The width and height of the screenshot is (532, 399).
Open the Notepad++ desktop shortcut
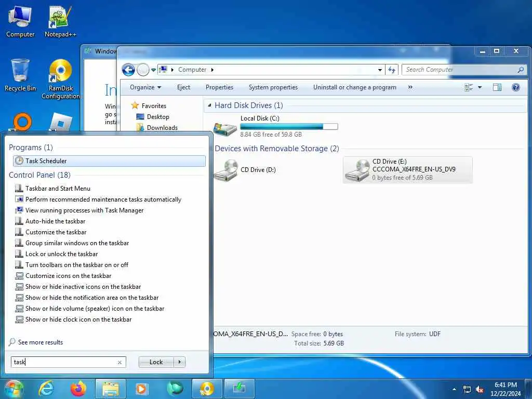60,21
